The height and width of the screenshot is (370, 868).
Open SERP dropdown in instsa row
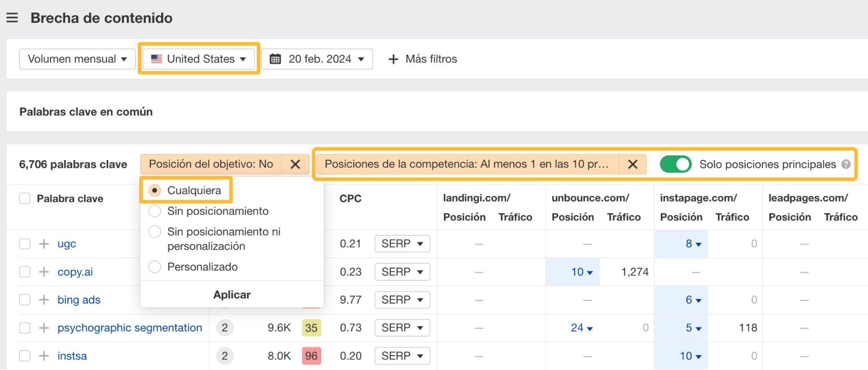[x=402, y=356]
